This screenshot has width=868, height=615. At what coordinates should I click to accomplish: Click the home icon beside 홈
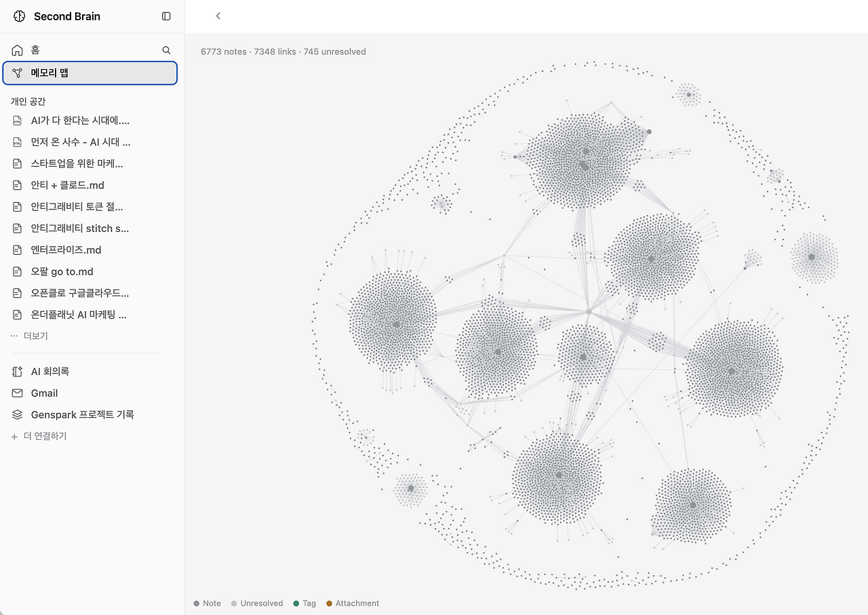[18, 50]
